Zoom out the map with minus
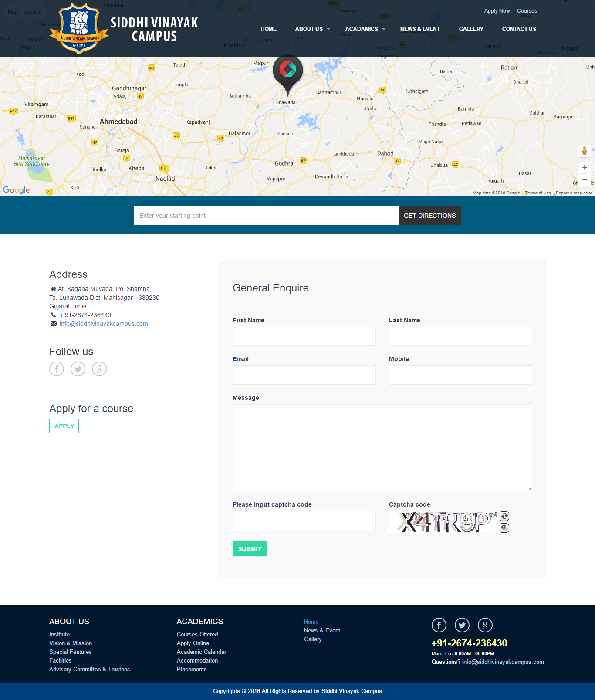This screenshot has height=700, width=595. click(x=585, y=179)
